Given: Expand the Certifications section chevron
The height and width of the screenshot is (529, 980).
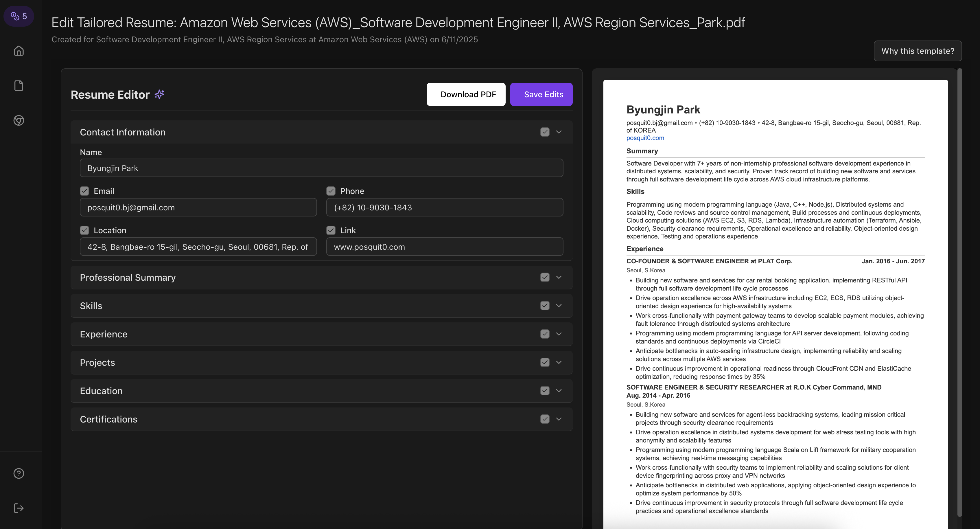Looking at the screenshot, I should (559, 419).
